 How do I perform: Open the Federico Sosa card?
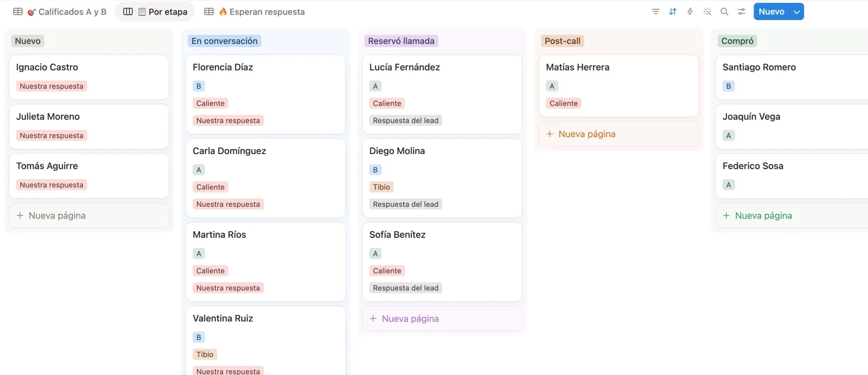(792, 176)
